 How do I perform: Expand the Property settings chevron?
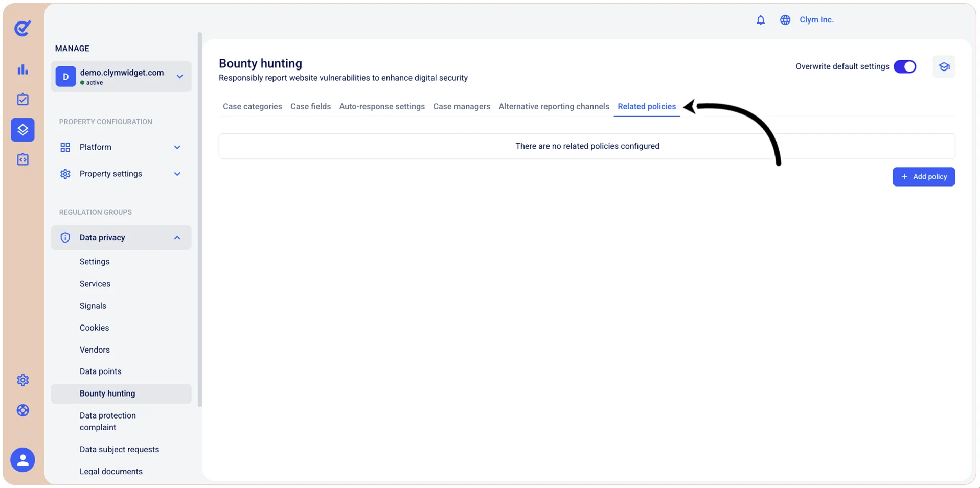(177, 174)
